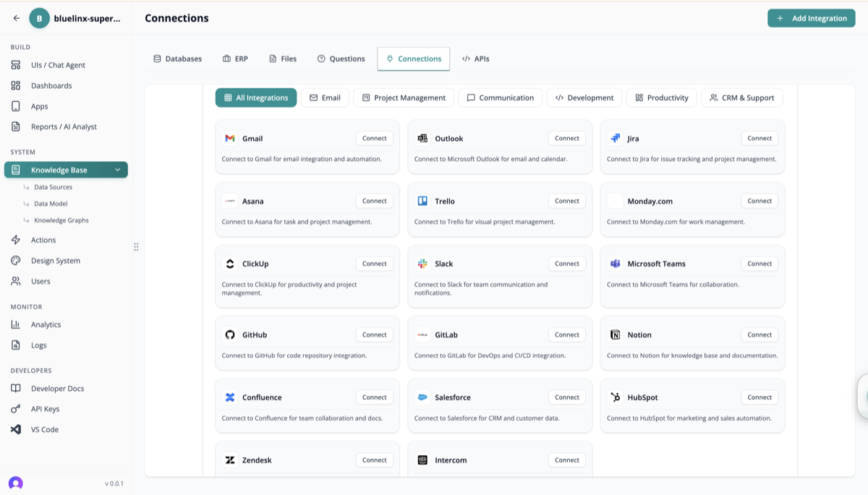Open Design System in sidebar
The height and width of the screenshot is (495, 868).
click(x=66, y=261)
